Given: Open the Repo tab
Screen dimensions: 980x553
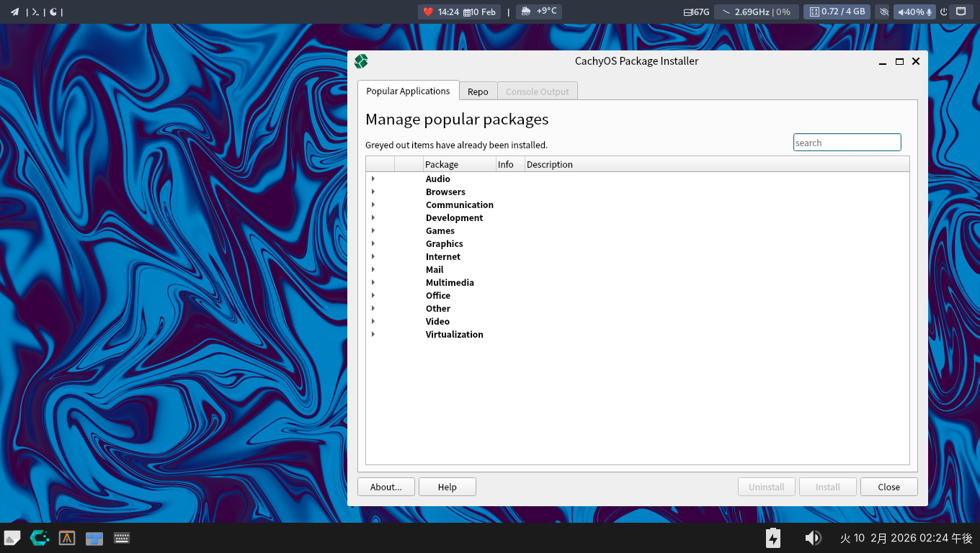Looking at the screenshot, I should click(478, 91).
